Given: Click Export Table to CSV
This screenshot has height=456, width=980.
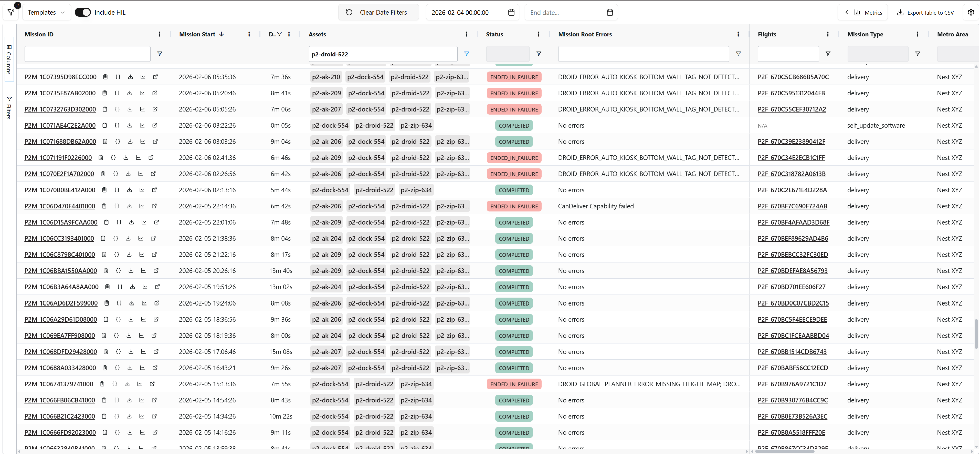Looking at the screenshot, I should click(925, 13).
